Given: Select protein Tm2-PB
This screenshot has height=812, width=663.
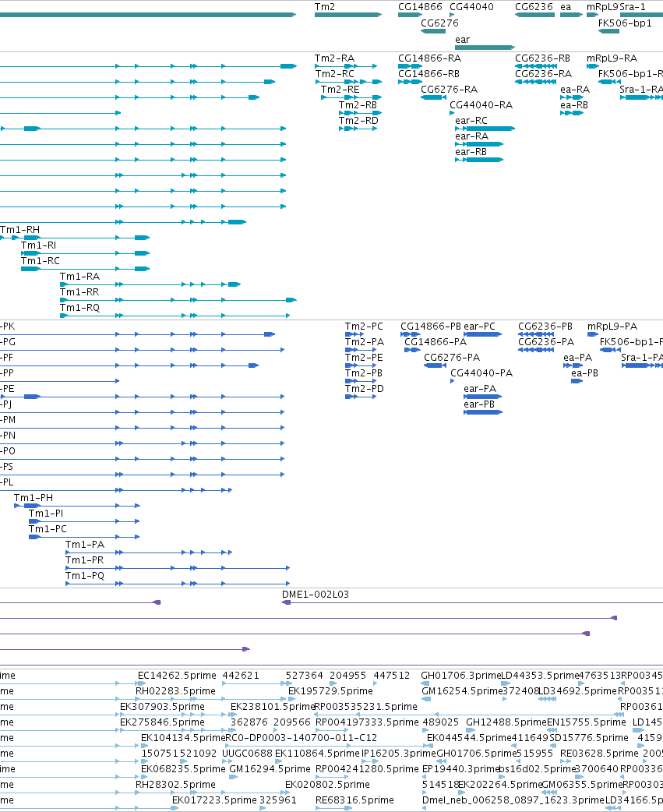Looking at the screenshot, I should (364, 372).
